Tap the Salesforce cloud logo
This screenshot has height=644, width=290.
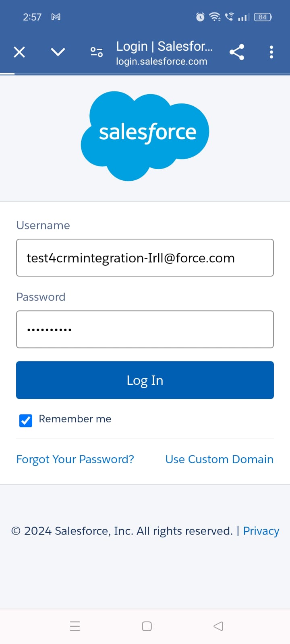pyautogui.click(x=145, y=135)
